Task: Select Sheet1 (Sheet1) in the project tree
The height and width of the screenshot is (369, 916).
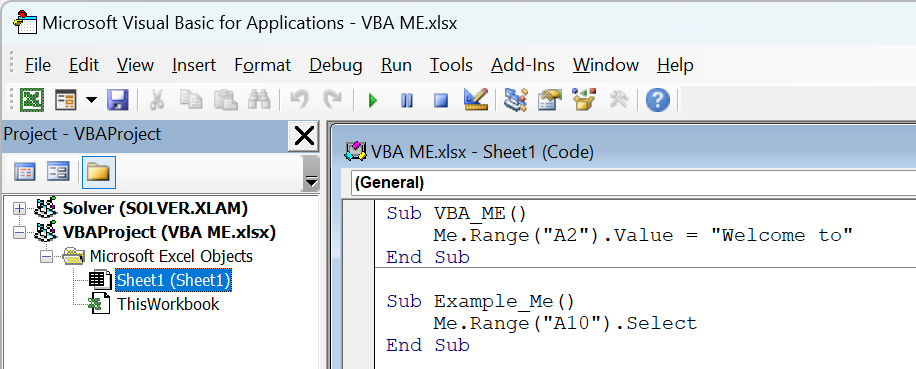Action: (174, 281)
